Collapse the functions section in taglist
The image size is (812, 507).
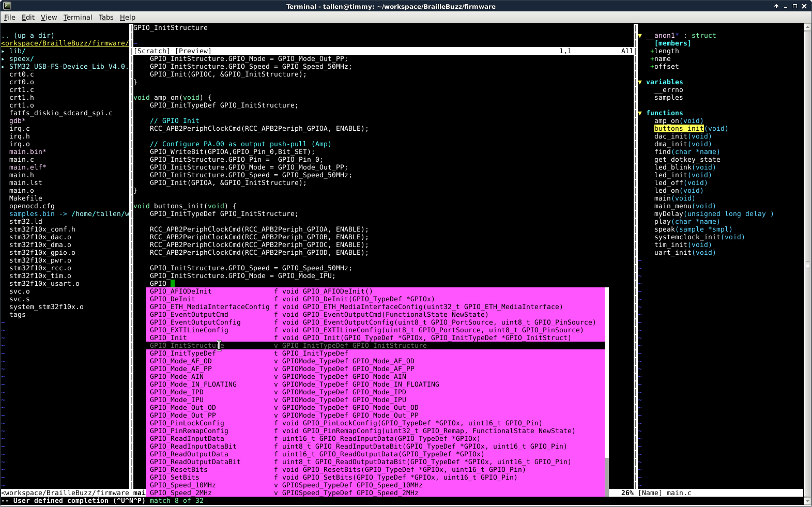point(640,113)
